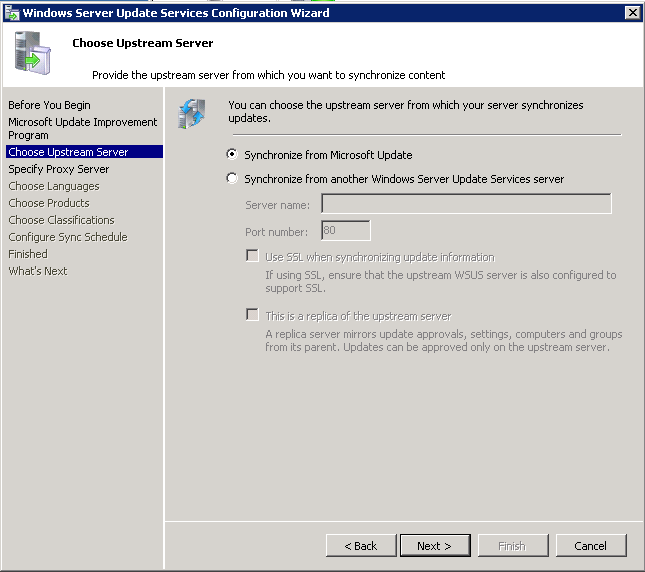
Task: Click the Finish button
Action: (512, 545)
